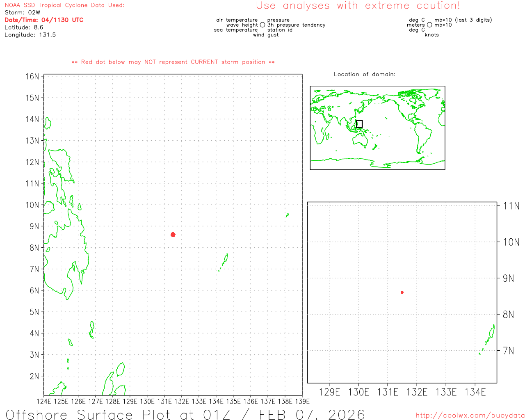Click the station circle in right units legend
This screenshot has height=420, width=525.
pos(429,25)
